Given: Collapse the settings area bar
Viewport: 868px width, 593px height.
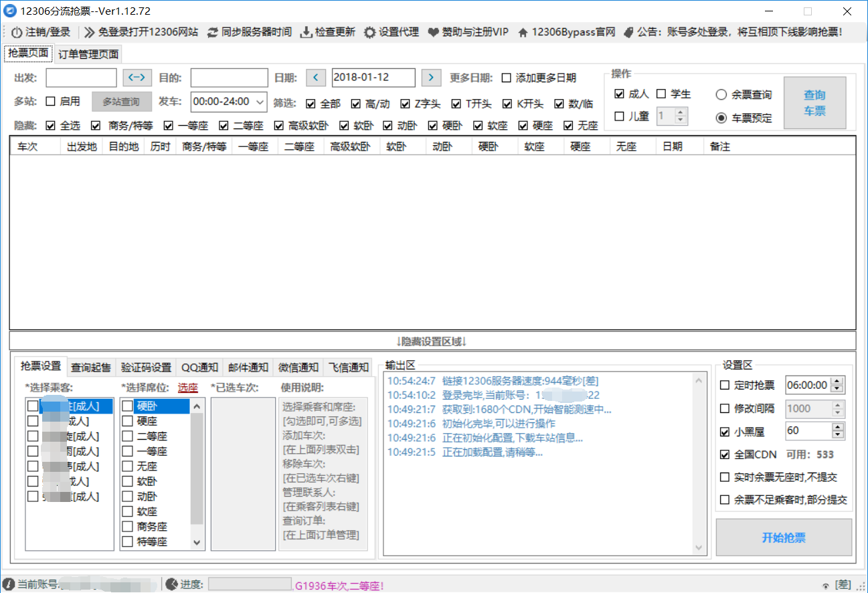Looking at the screenshot, I should [432, 341].
